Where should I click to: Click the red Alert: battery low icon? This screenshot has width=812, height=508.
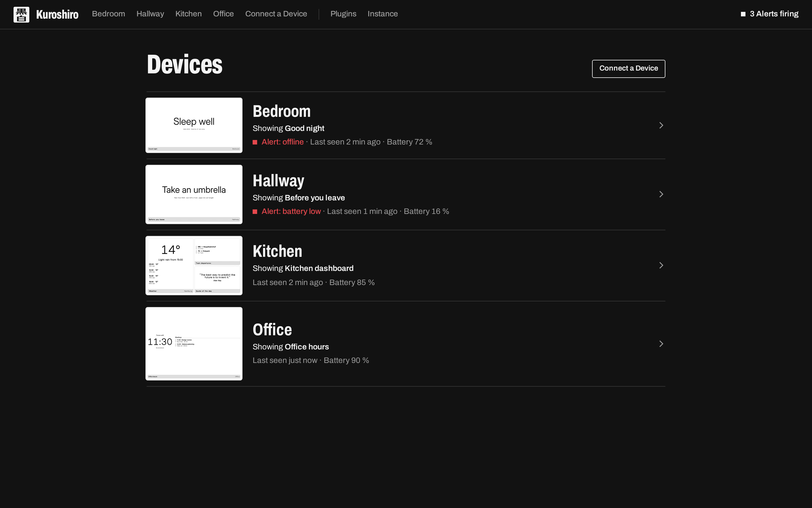point(255,212)
